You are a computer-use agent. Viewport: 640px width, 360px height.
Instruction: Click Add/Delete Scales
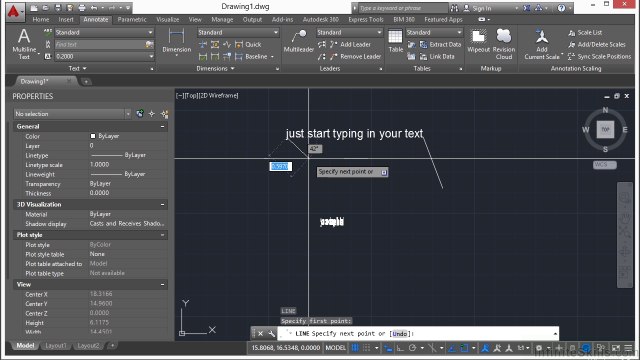[597, 44]
